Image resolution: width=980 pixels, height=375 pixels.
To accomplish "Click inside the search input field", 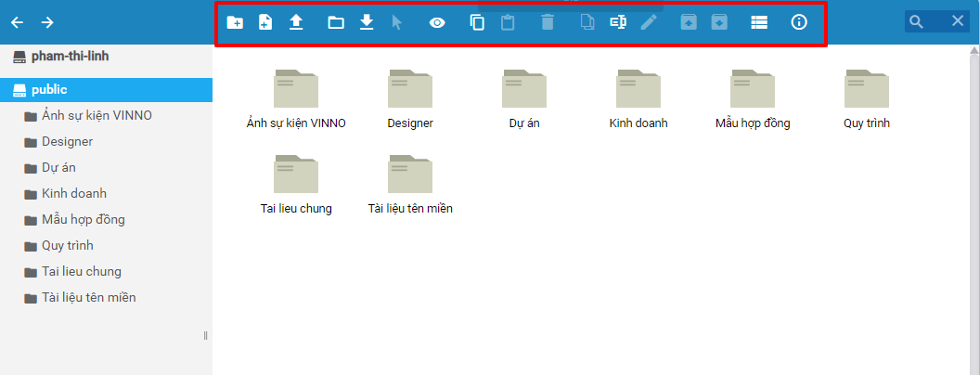I will tap(937, 22).
